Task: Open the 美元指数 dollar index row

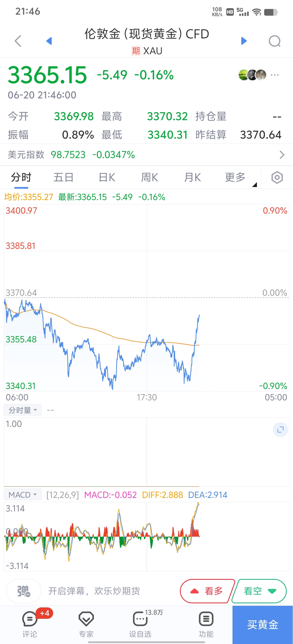Action: coord(146,155)
